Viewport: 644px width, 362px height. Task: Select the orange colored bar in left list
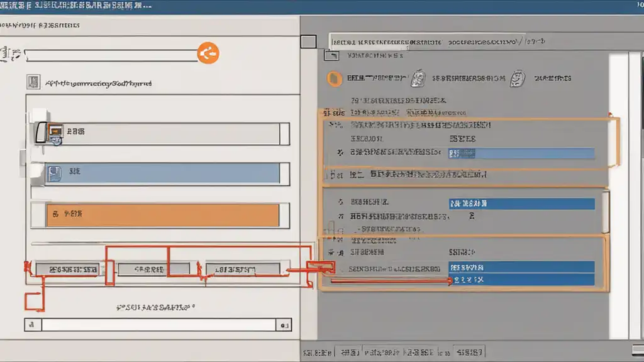coord(163,215)
